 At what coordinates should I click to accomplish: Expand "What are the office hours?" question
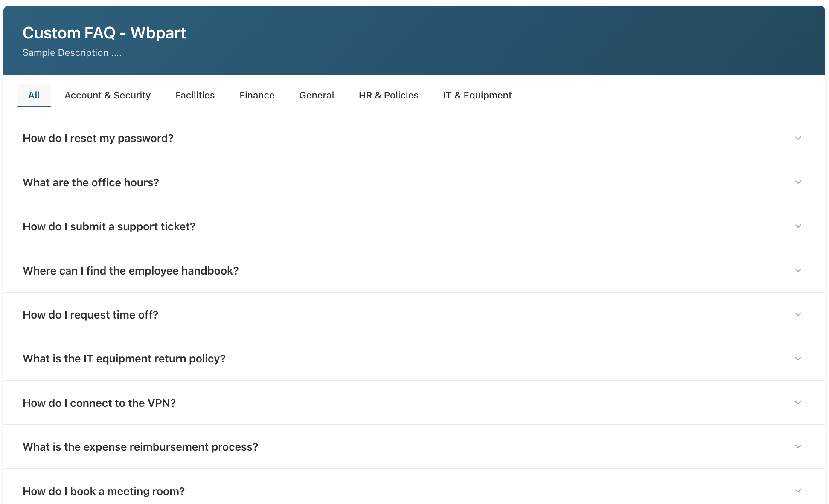(91, 182)
